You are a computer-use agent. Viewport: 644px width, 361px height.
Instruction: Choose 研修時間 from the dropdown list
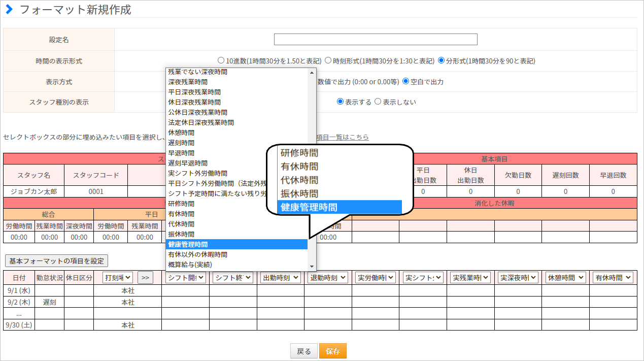(x=236, y=204)
